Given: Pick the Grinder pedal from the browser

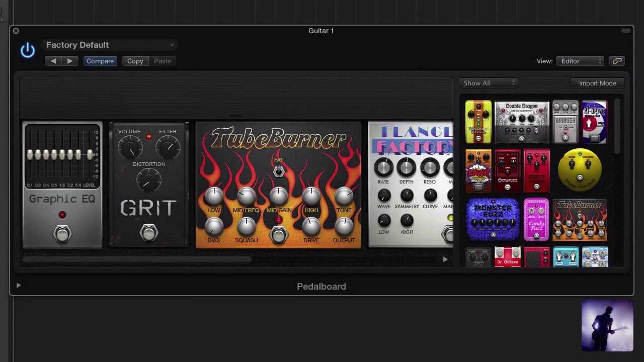Looking at the screenshot, I should pos(566,122).
